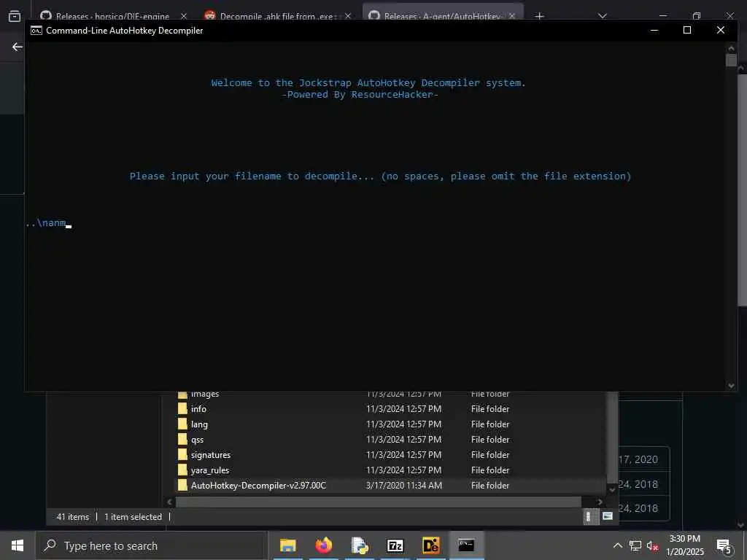
Task: Close the A-gent/AutoHotkey Releases tab
Action: 512,16
